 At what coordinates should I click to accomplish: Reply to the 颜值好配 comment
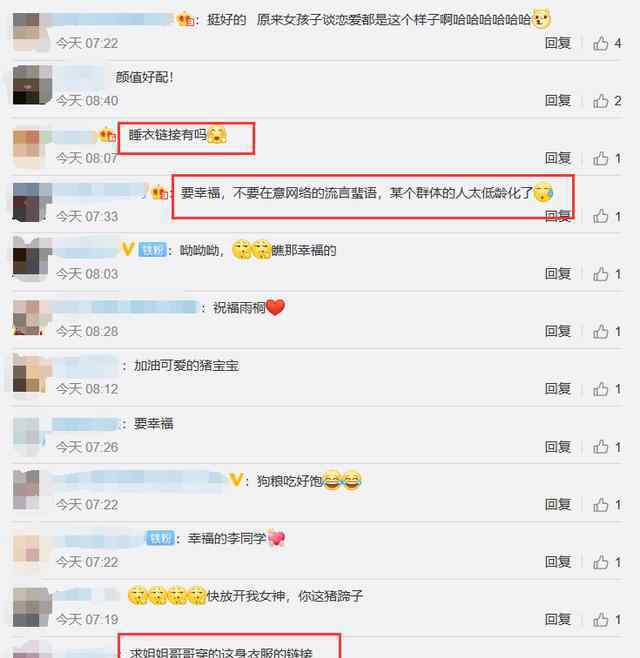coord(558,101)
